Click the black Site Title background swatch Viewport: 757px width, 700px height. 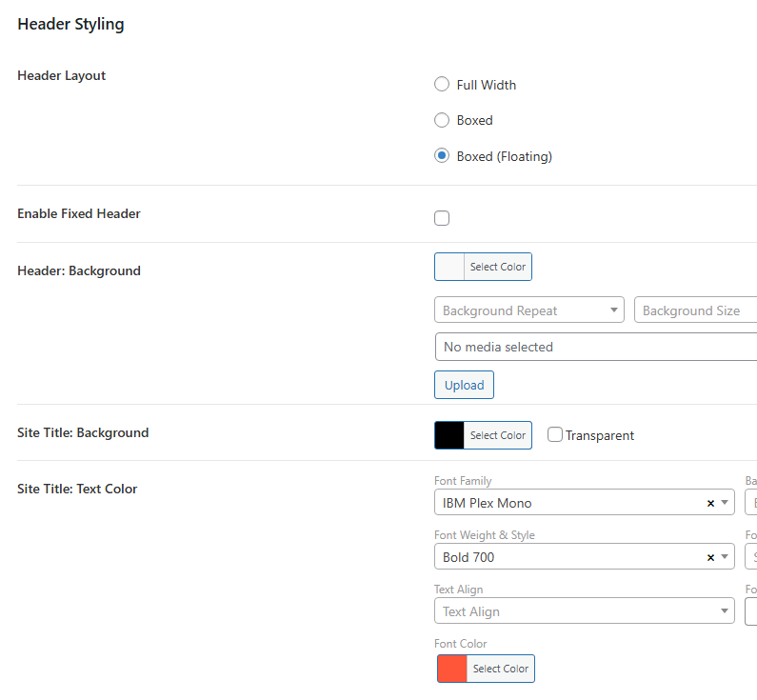[x=449, y=435]
